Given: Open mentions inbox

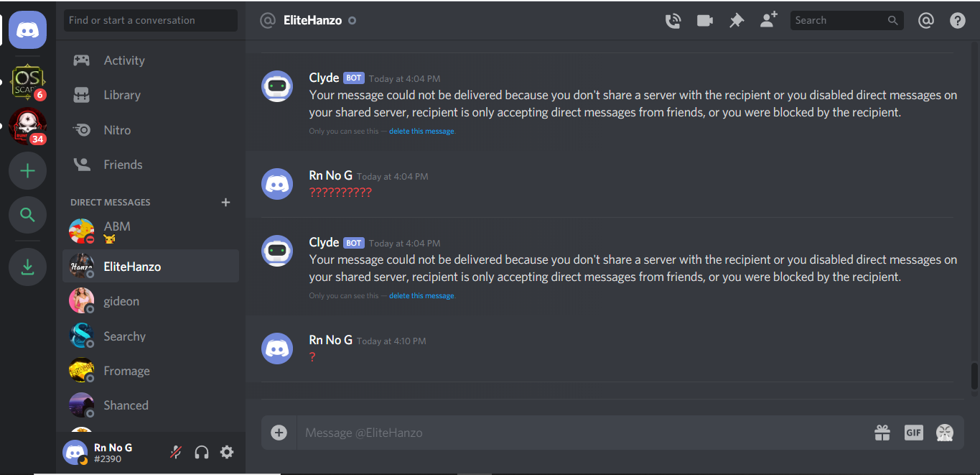Looking at the screenshot, I should click(x=926, y=20).
